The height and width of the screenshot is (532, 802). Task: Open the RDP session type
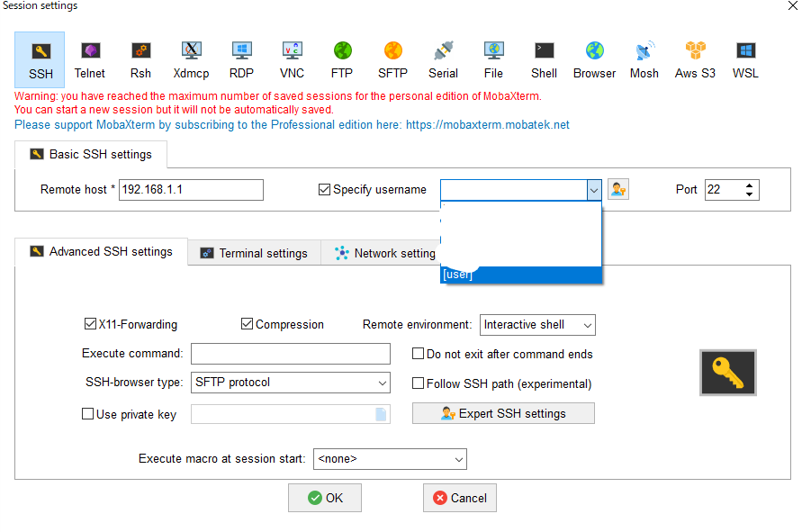pyautogui.click(x=241, y=59)
